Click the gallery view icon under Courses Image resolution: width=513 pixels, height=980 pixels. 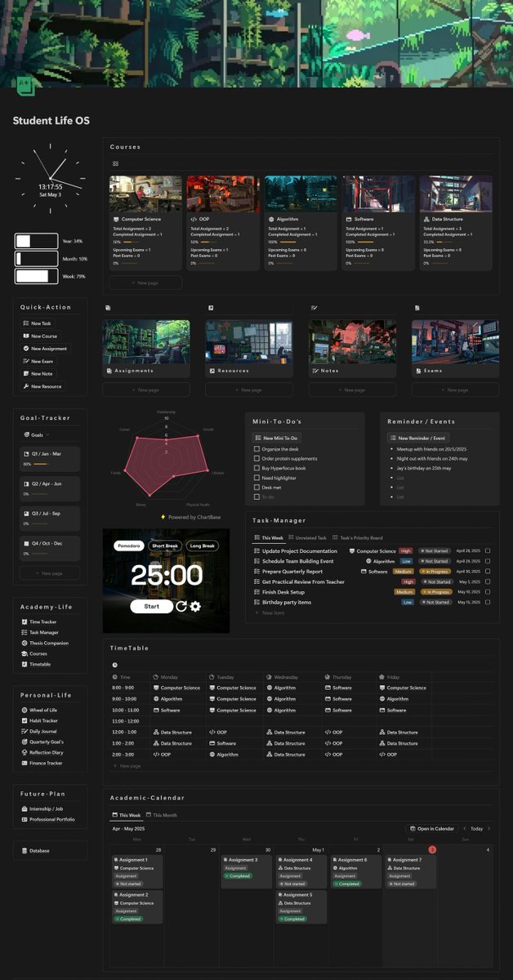[x=115, y=163]
